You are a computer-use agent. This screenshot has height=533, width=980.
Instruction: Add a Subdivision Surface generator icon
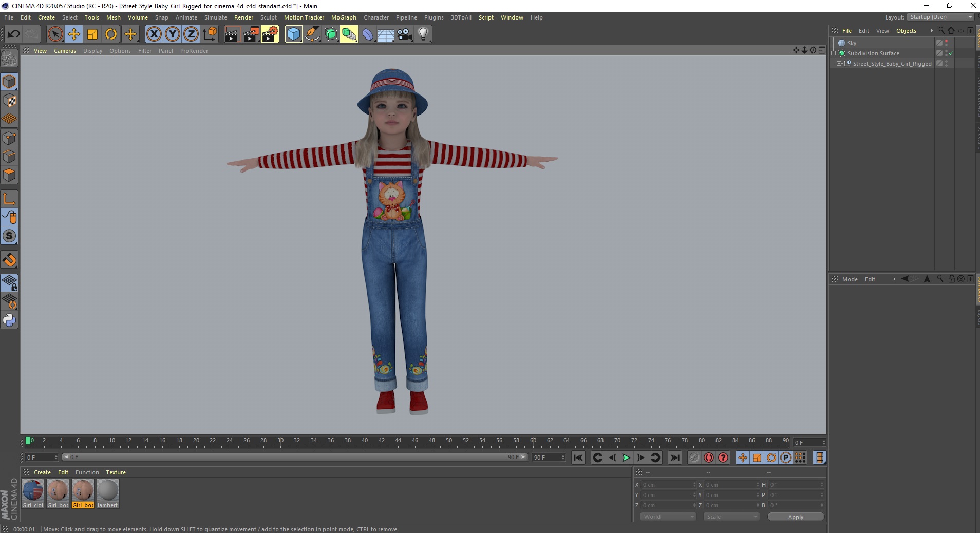pos(330,34)
